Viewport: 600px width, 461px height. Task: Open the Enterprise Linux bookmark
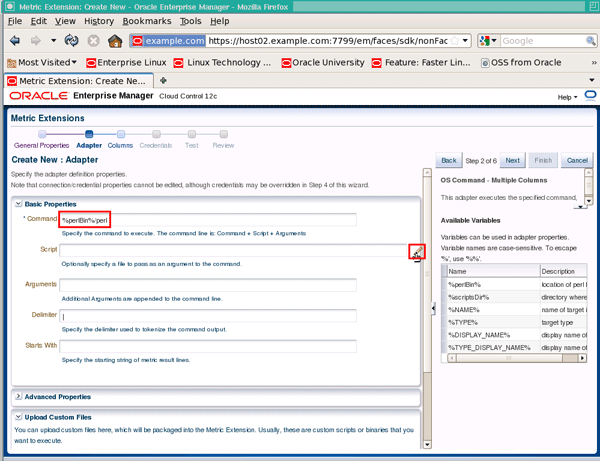tap(126, 62)
